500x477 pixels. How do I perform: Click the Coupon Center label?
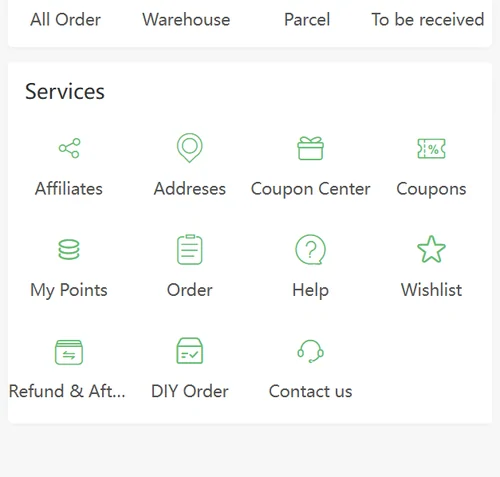(310, 189)
